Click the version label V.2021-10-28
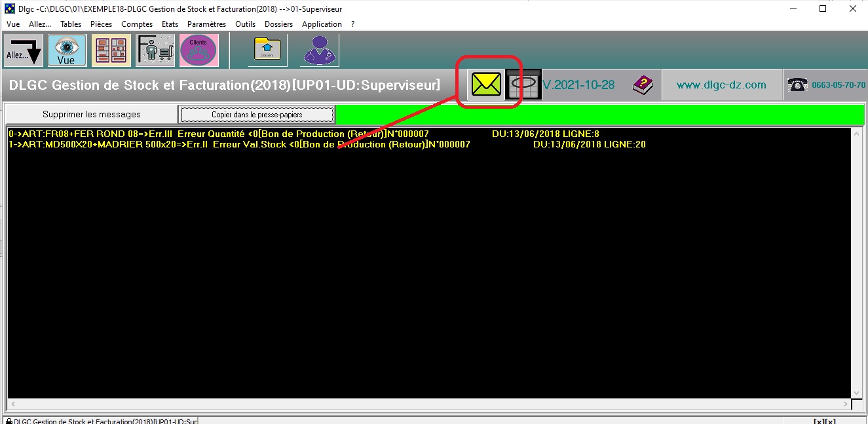Screen dimensions: 868x424 pos(578,85)
